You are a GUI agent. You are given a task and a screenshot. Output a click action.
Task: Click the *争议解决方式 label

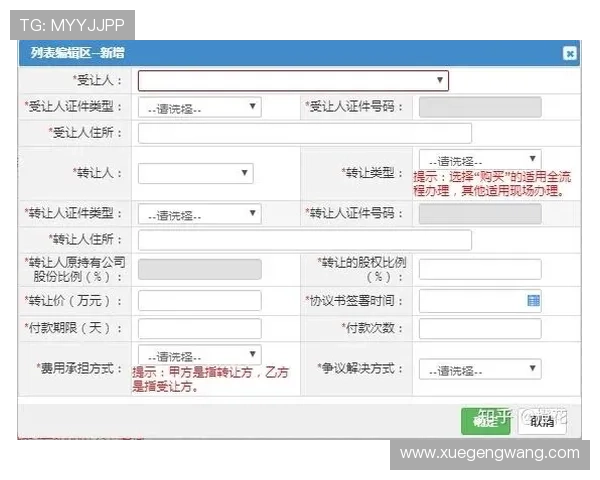[x=360, y=369]
